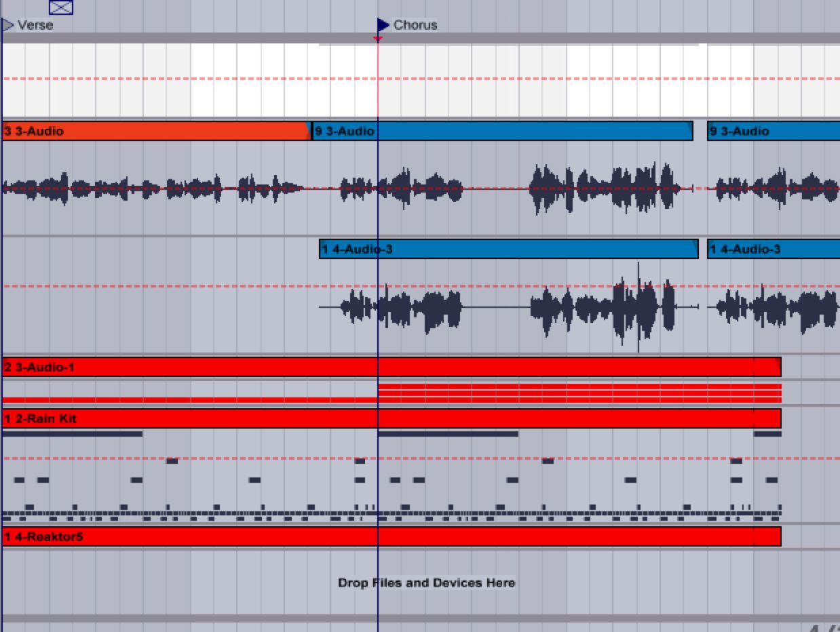Select the 1 4-Reaktor5 clip
840x632 pixels.
click(392, 536)
